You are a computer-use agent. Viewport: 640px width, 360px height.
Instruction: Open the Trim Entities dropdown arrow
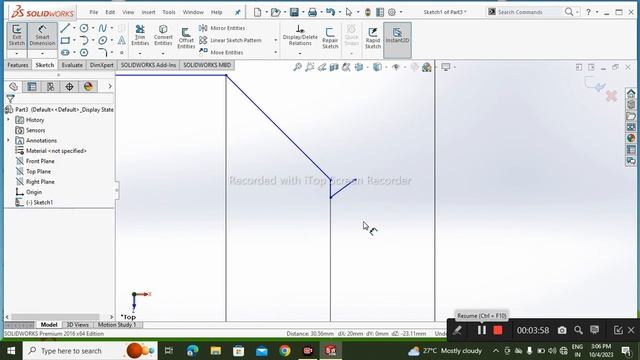140,53
